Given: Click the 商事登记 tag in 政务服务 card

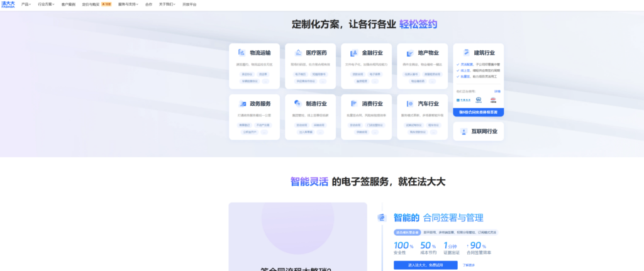Looking at the screenshot, I should pos(244,125).
